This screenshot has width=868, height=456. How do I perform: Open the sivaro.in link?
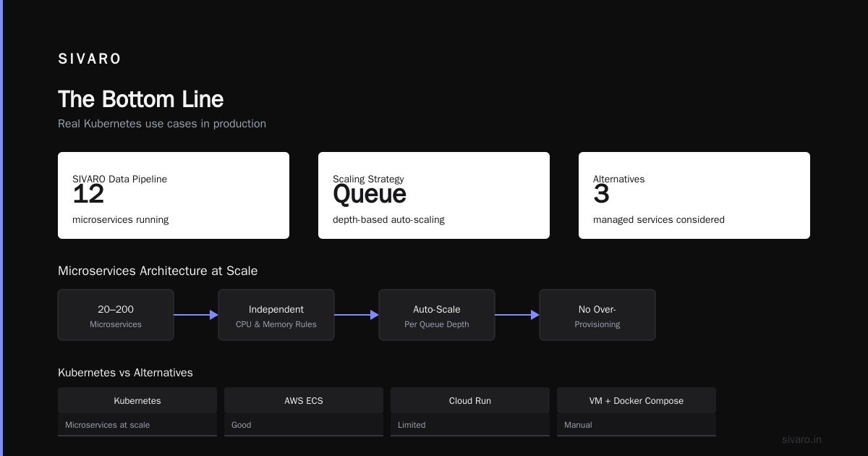point(801,439)
